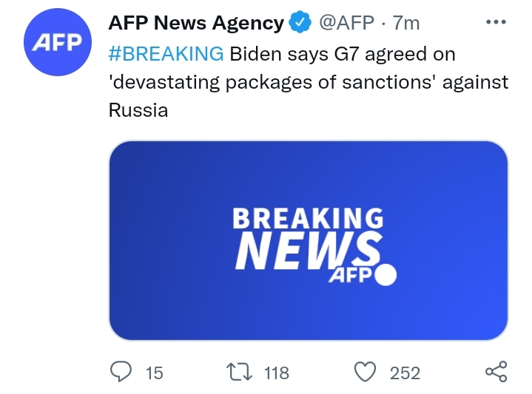Click the white circle in the image

pyautogui.click(x=386, y=275)
